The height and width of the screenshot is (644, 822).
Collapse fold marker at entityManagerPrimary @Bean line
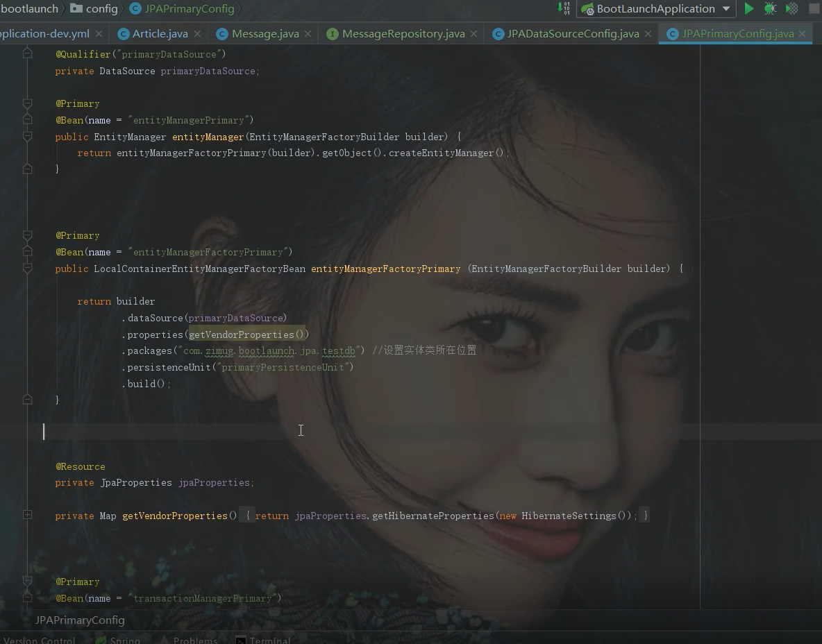[28, 119]
